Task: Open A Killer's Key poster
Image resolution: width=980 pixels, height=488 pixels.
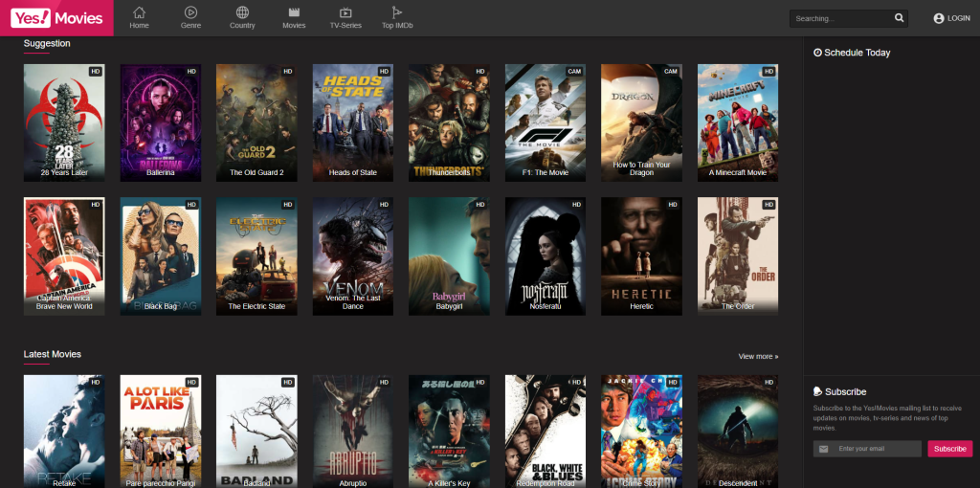Action: [x=450, y=432]
